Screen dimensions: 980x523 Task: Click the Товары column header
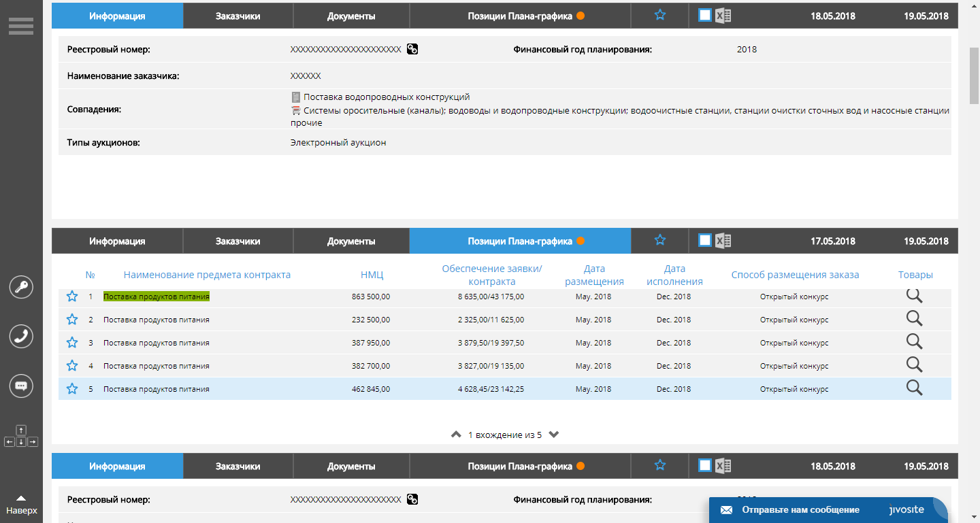(x=915, y=275)
